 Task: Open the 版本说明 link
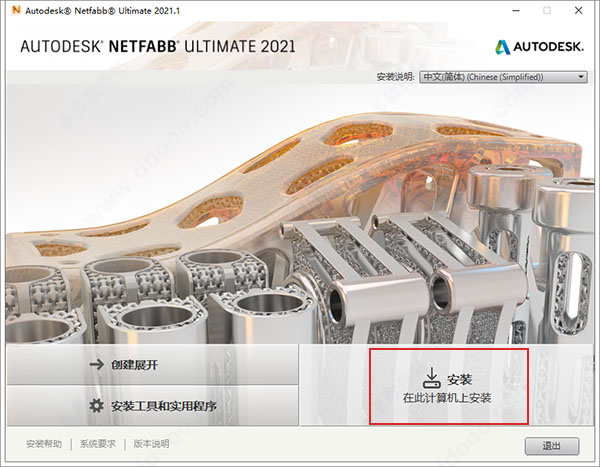click(151, 444)
